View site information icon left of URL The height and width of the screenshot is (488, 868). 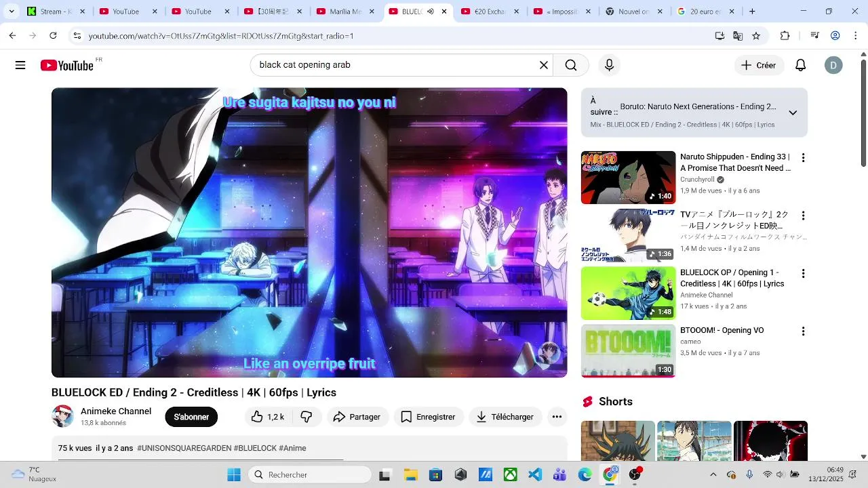(77, 36)
